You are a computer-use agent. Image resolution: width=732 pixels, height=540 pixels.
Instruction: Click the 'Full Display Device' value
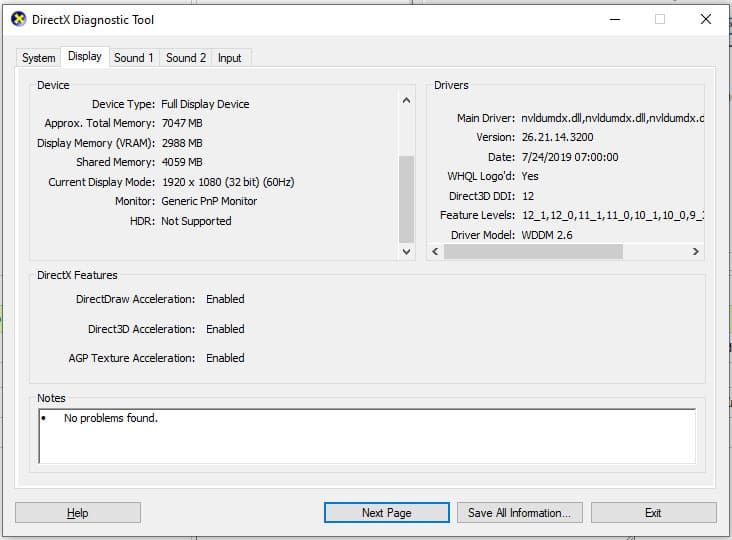point(205,104)
